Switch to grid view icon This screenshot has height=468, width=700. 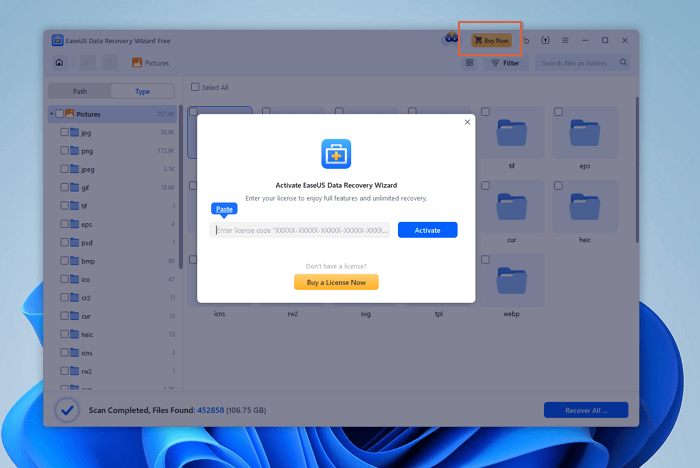469,63
